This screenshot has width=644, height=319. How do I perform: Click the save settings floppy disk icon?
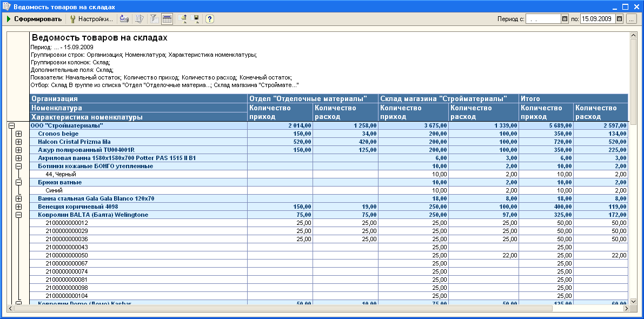pos(195,19)
